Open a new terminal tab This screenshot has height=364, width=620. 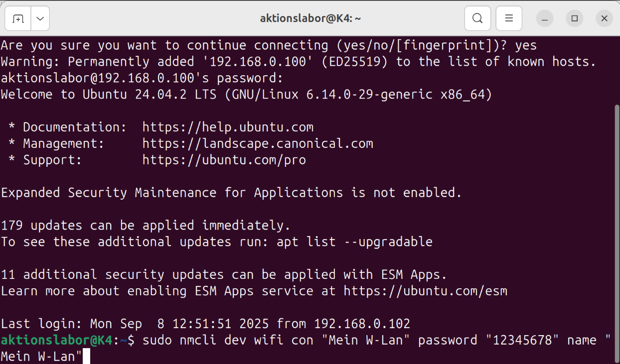click(x=18, y=19)
